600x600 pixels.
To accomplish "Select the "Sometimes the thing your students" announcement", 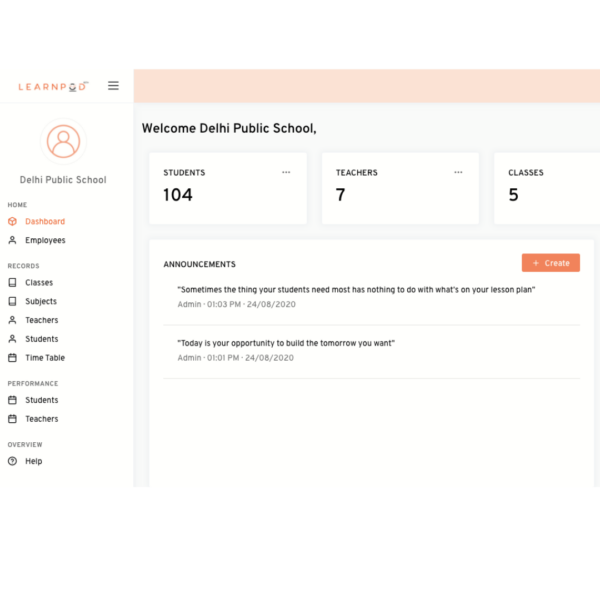I will [x=356, y=290].
